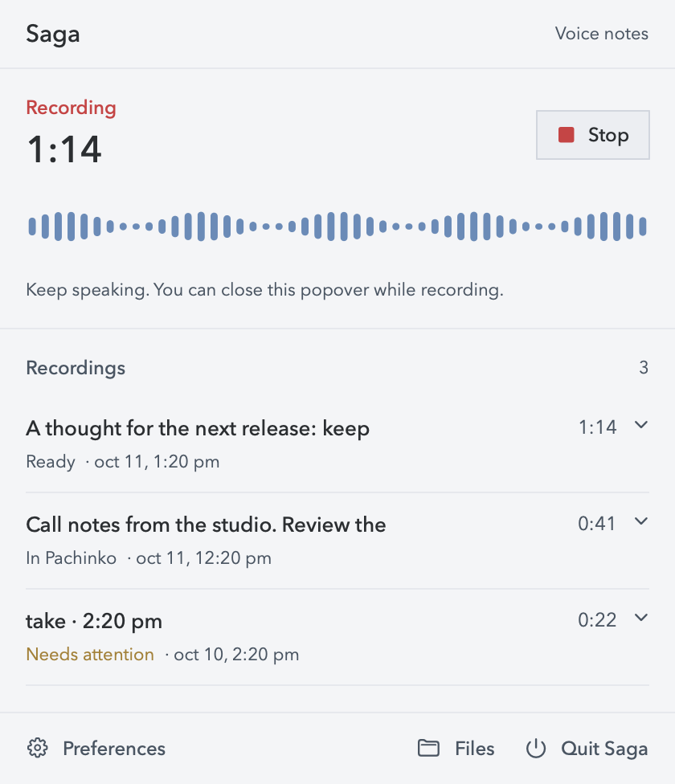Click the 'In Pachinko' label
Image resolution: width=675 pixels, height=784 pixels.
(71, 558)
